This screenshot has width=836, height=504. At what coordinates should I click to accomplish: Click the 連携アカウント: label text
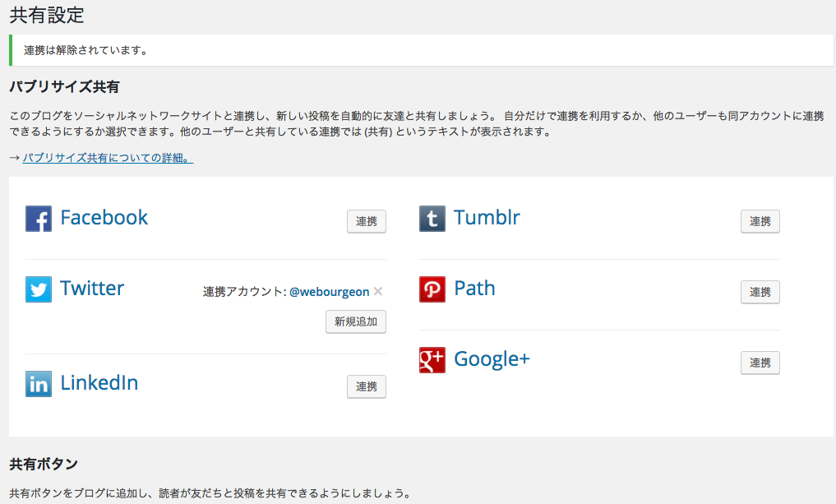245,292
